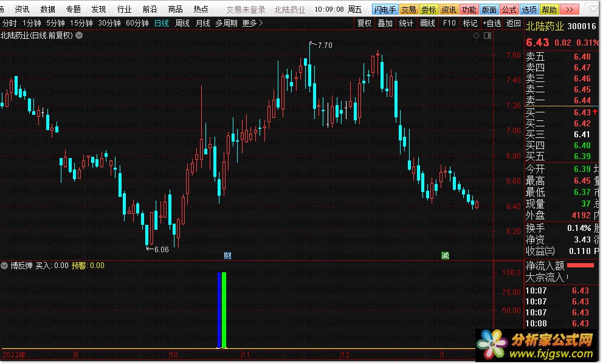Click the 版面 layout button
603x364 pixels.
click(x=489, y=10)
